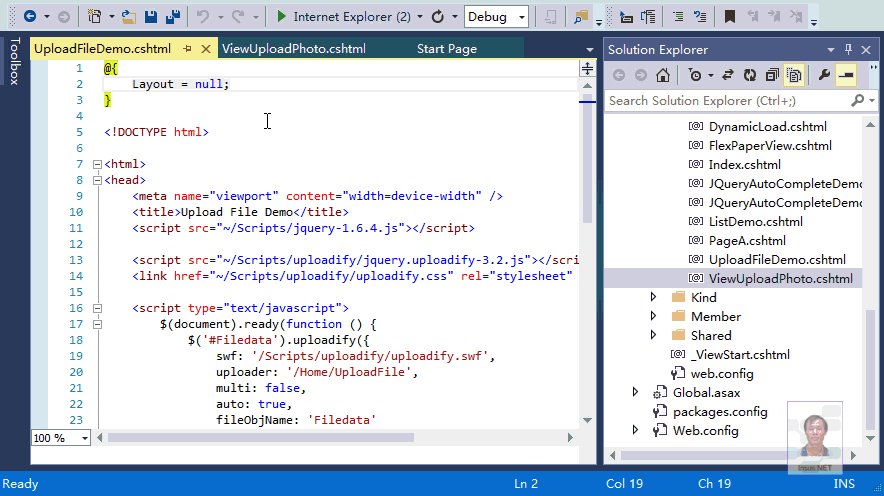The width and height of the screenshot is (884, 496).
Task: Click the Solution Explorer toolbar overflow chevron
Action: pos(873,70)
